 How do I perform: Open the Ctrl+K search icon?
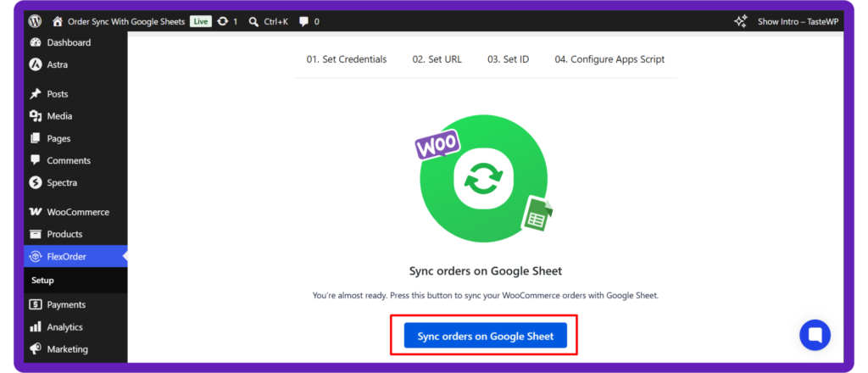click(253, 21)
